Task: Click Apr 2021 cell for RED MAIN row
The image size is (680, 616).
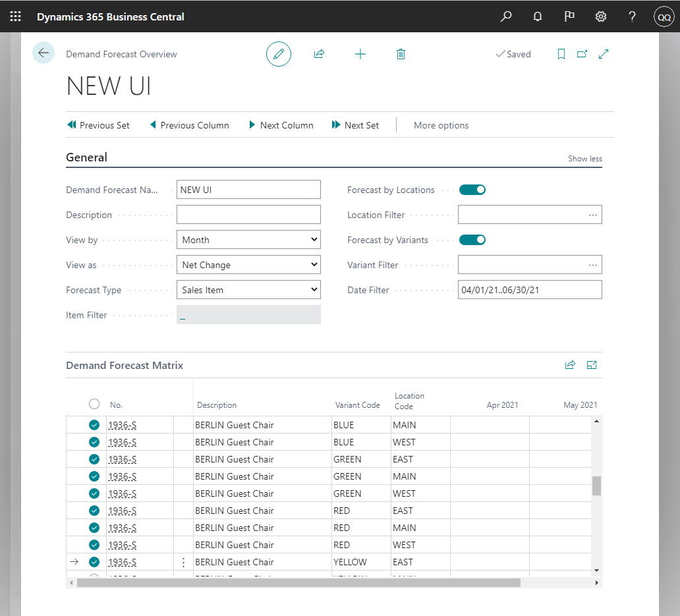Action: coord(490,528)
